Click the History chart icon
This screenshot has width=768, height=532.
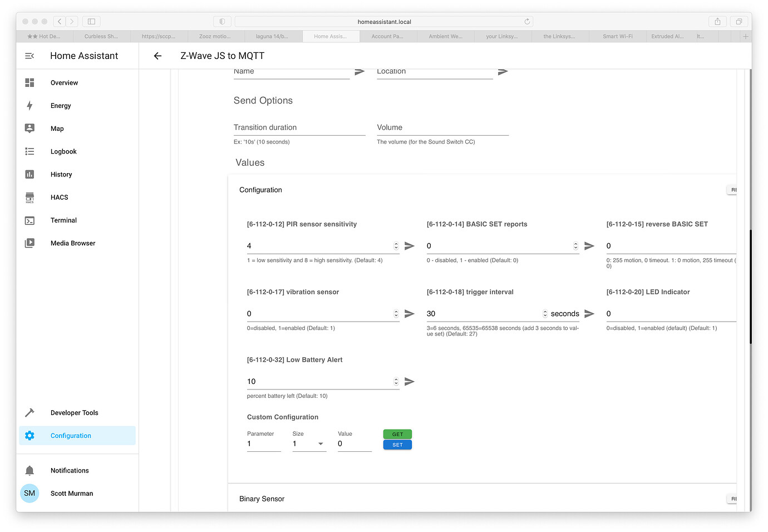(29, 174)
